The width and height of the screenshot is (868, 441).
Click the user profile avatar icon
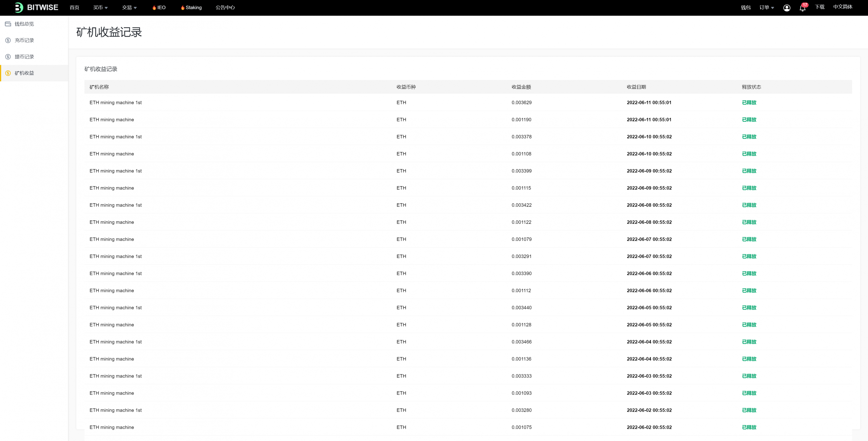[x=786, y=8]
